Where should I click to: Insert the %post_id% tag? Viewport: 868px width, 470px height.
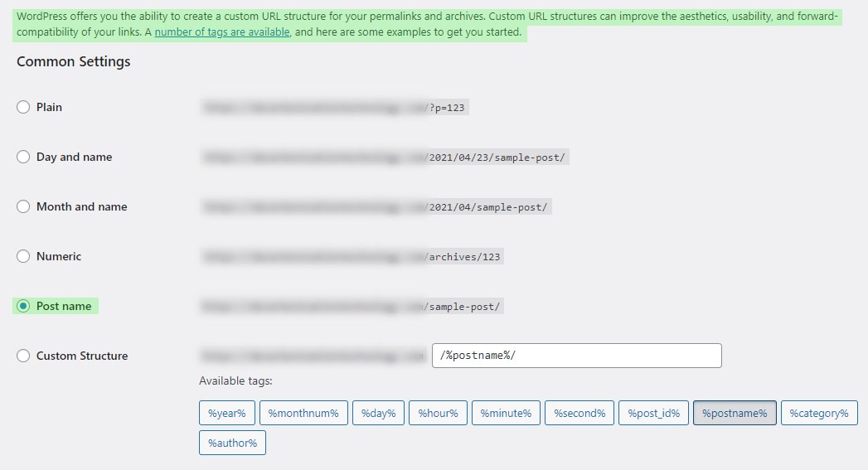point(653,413)
